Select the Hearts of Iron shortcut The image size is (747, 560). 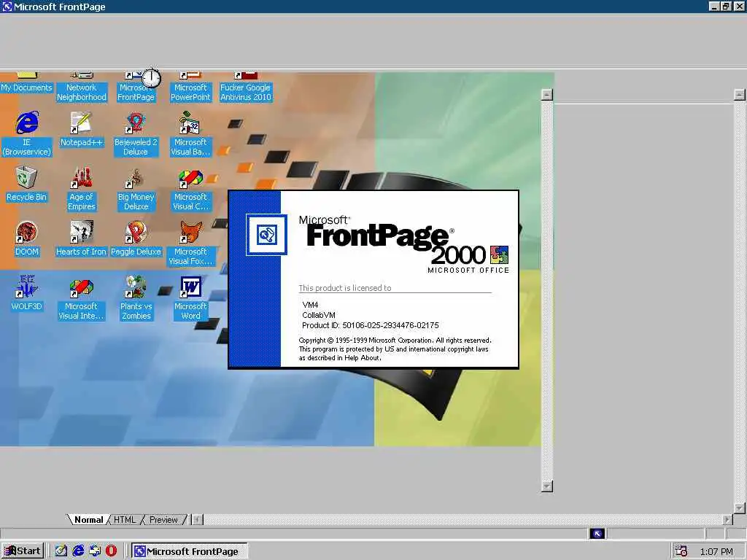click(x=82, y=238)
